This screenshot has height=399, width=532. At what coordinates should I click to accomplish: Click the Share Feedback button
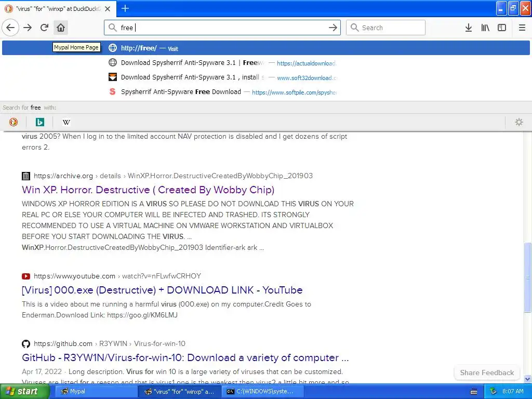[487, 373]
